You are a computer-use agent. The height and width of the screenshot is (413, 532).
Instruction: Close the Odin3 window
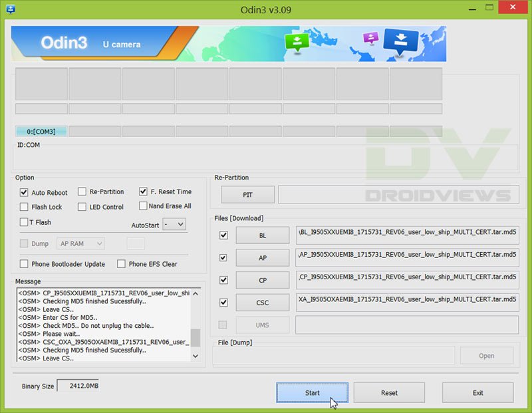pos(513,7)
